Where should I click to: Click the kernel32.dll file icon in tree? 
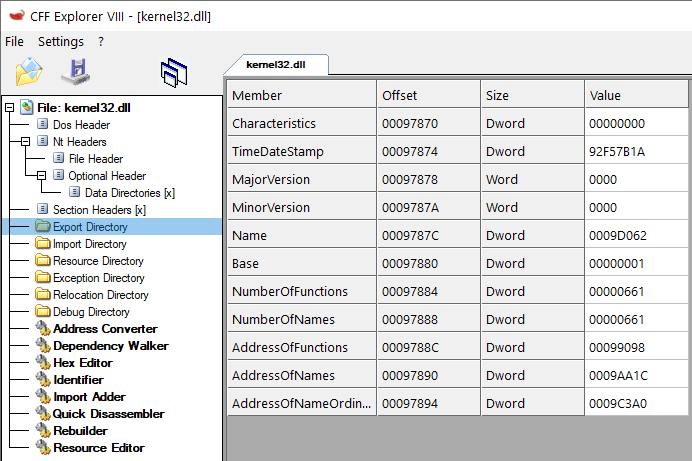point(27,107)
